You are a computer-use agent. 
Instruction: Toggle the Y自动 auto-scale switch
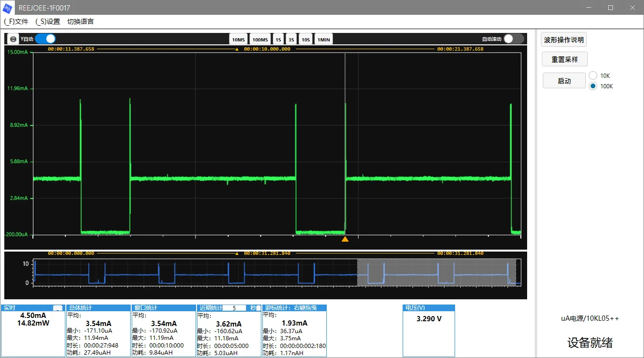[x=45, y=39]
